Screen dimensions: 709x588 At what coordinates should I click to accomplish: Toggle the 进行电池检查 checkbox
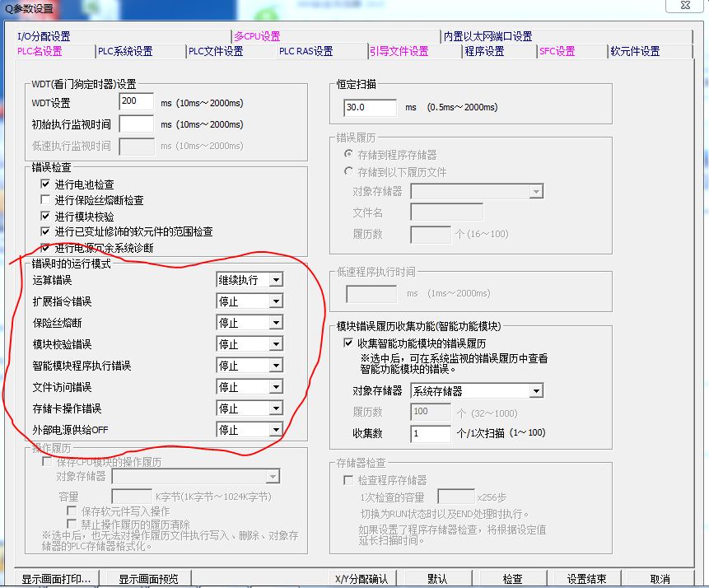pos(46,184)
